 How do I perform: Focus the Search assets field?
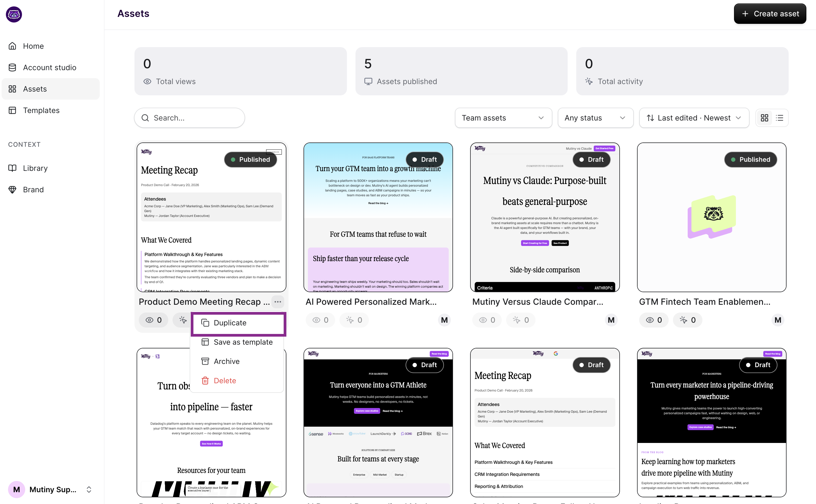pos(189,118)
